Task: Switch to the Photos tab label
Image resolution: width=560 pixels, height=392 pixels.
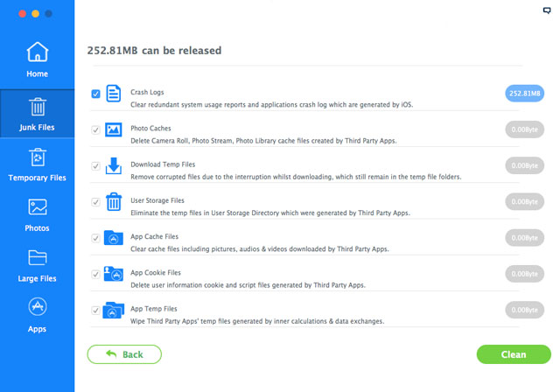Action: 37,228
